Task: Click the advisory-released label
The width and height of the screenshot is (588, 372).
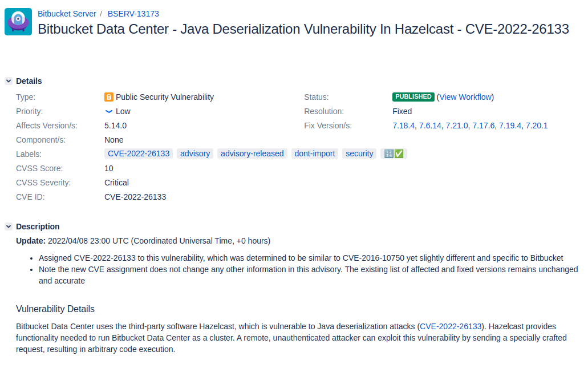Action: click(252, 153)
